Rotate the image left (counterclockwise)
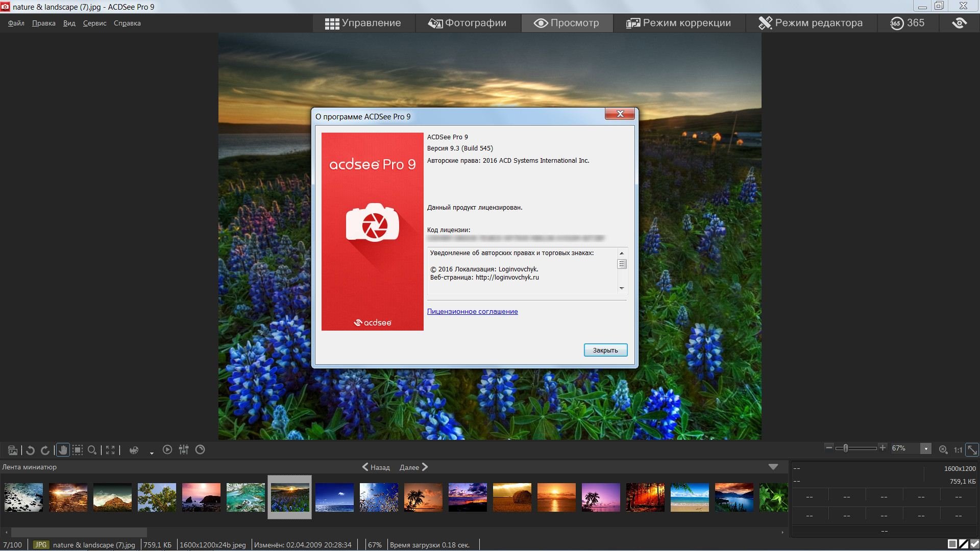 30,450
